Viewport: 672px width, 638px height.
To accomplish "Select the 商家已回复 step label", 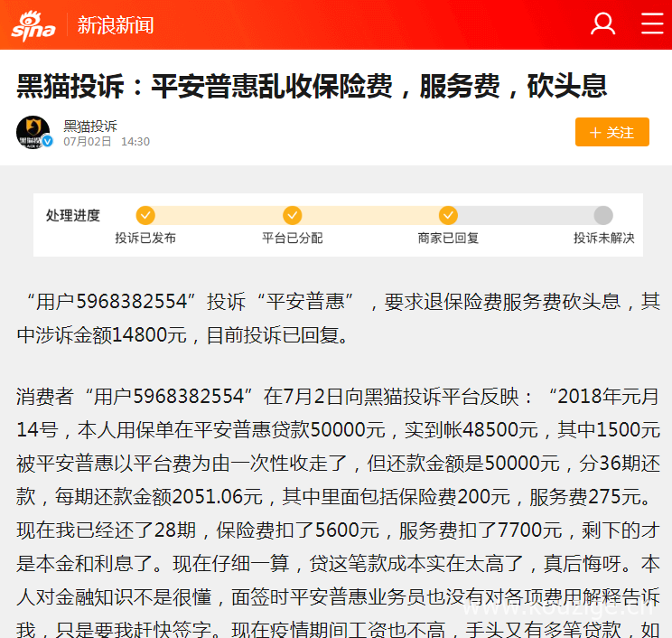I will point(448,239).
